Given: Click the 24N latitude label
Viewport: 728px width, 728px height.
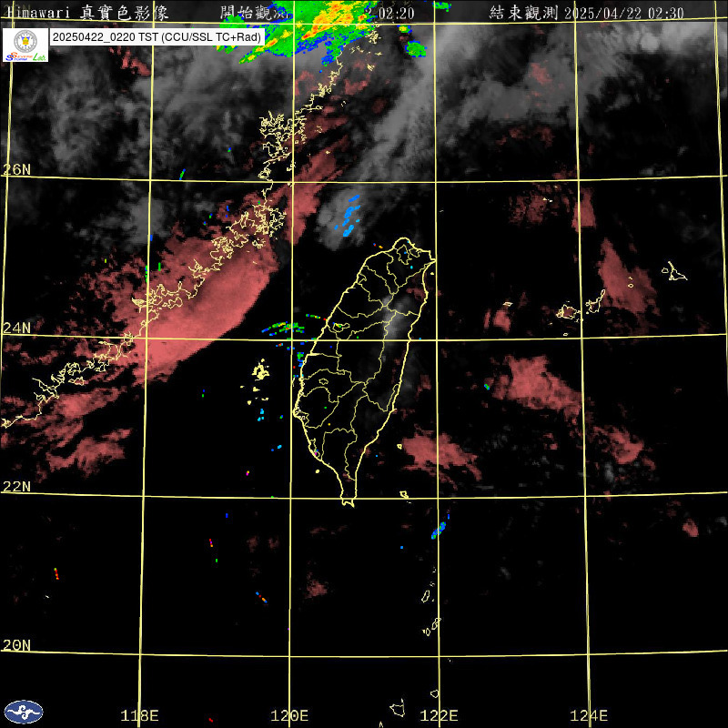Looking at the screenshot, I should point(16,329).
